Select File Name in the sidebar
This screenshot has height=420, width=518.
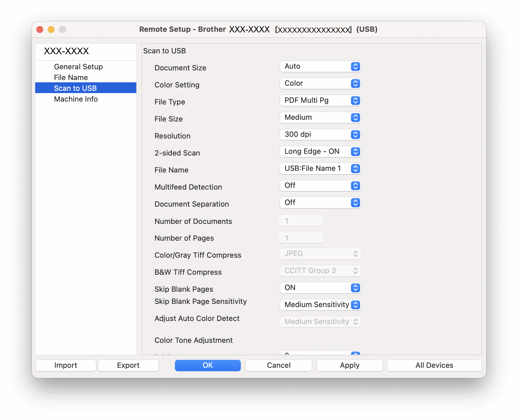[x=86, y=77]
